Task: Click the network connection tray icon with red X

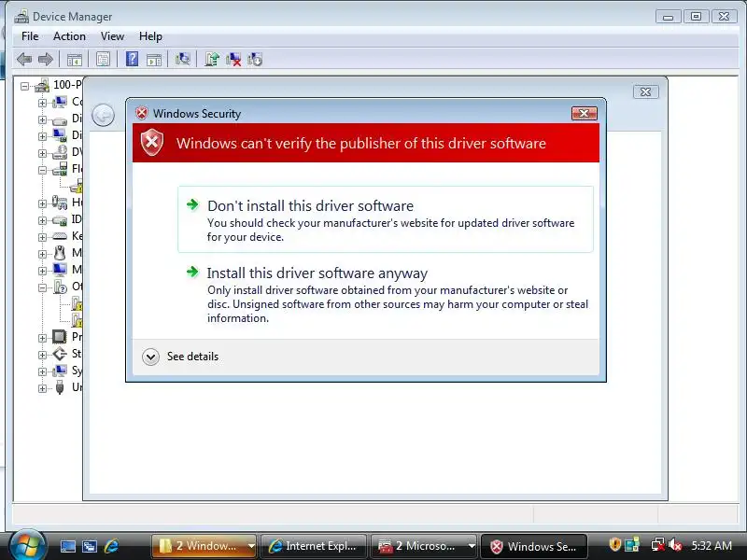Action: coord(658,545)
